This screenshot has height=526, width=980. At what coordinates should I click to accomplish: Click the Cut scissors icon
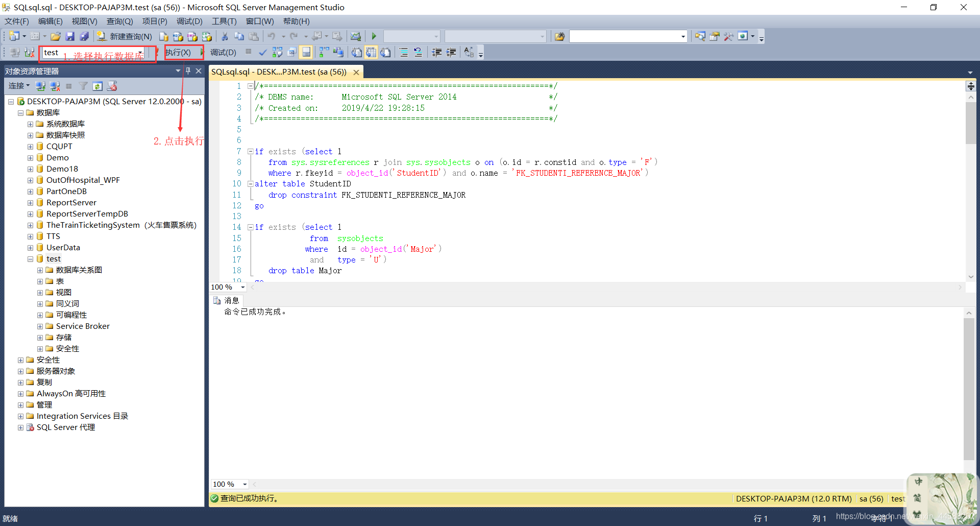[x=225, y=36]
